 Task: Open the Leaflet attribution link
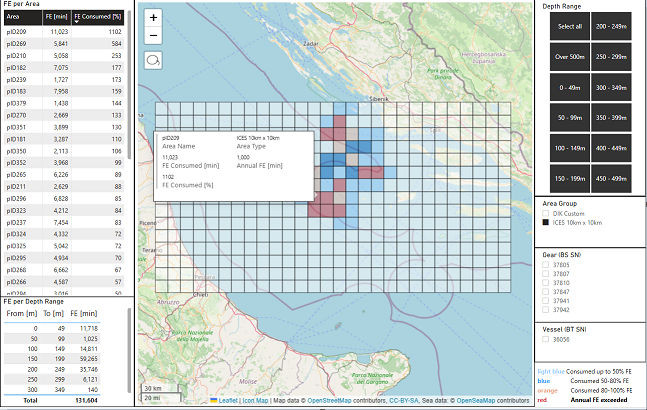click(x=226, y=401)
